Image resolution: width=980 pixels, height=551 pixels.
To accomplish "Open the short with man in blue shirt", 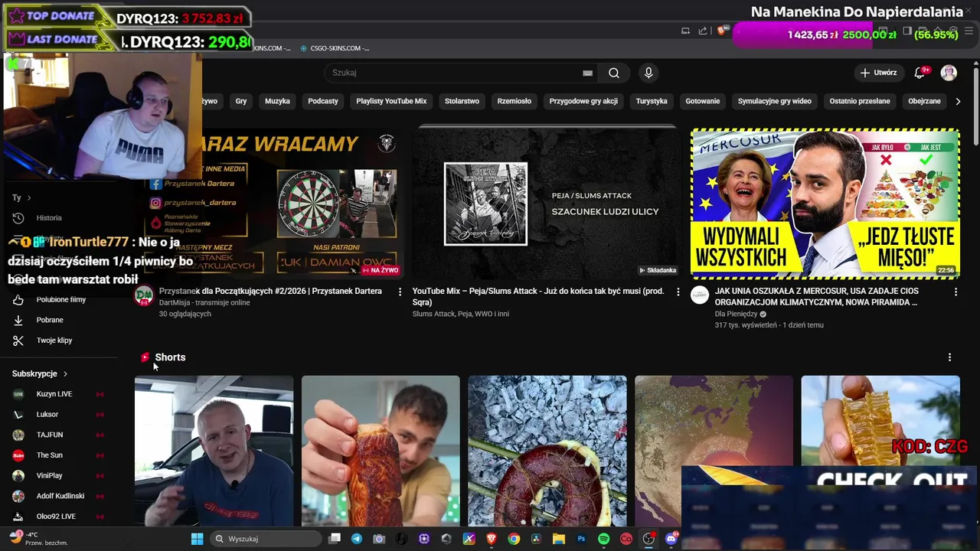I will (x=214, y=451).
